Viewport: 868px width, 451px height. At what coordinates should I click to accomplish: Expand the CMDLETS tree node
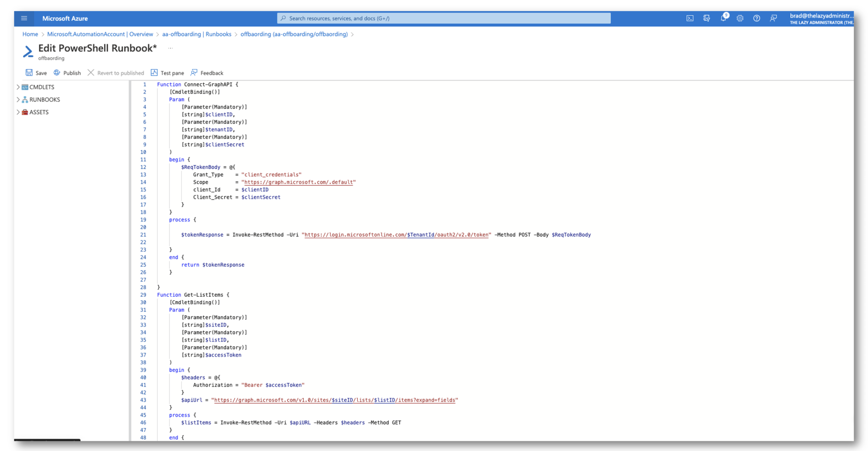coord(18,87)
